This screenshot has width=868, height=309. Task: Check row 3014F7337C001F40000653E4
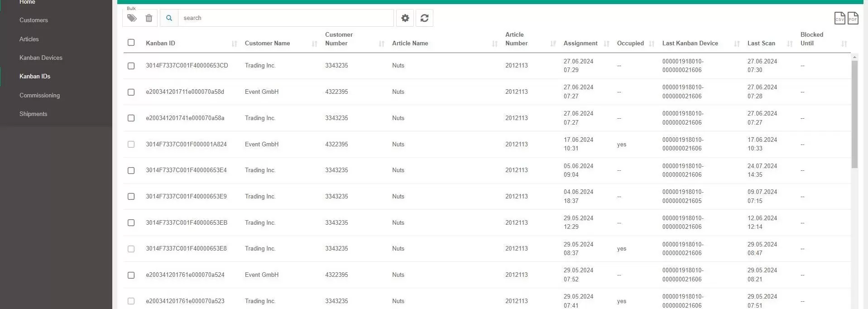(x=131, y=170)
